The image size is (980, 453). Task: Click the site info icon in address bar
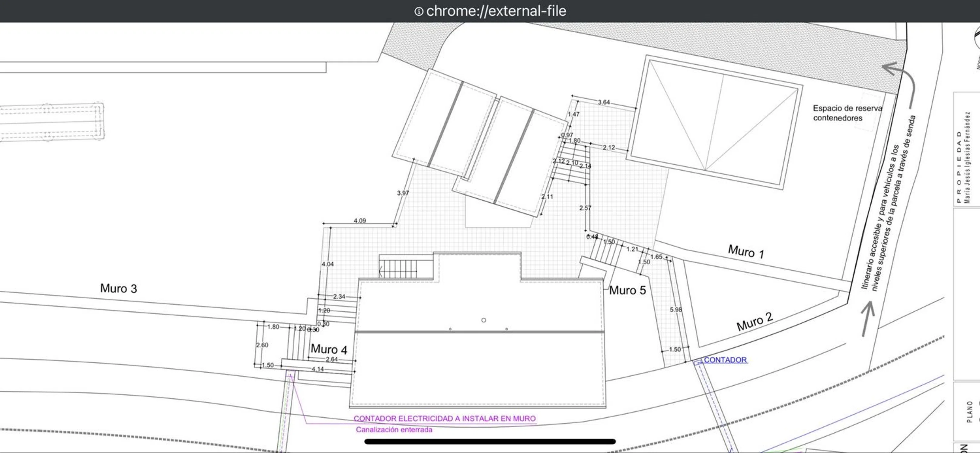pyautogui.click(x=419, y=11)
